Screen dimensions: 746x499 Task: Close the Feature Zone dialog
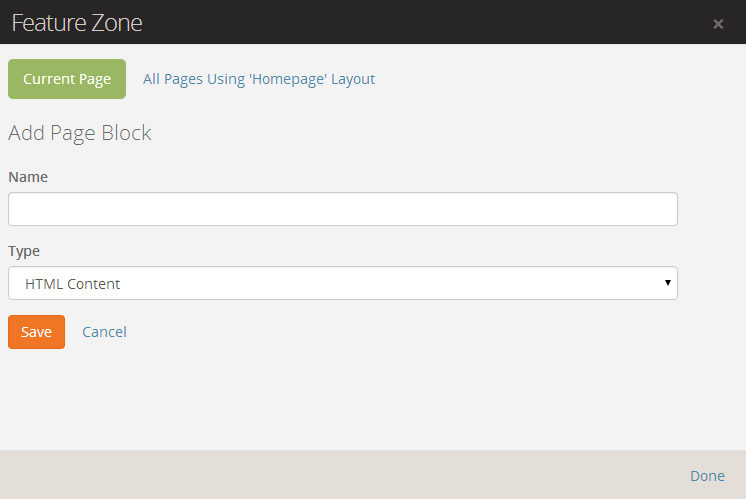(x=718, y=24)
